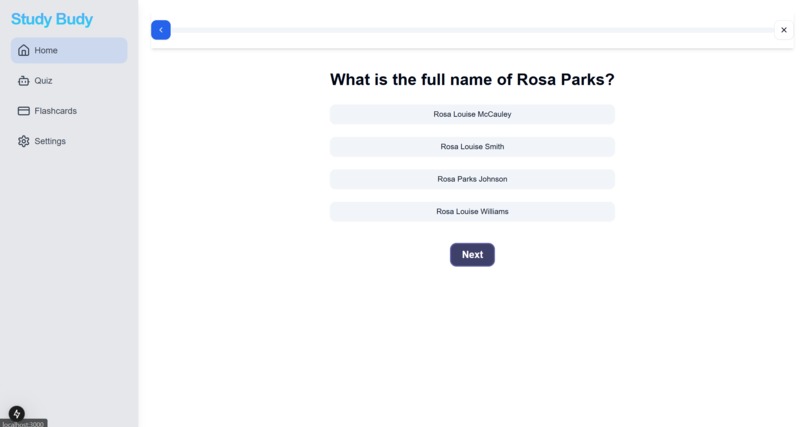The height and width of the screenshot is (427, 806).
Task: Click the blue back chevron button
Action: pos(161,30)
